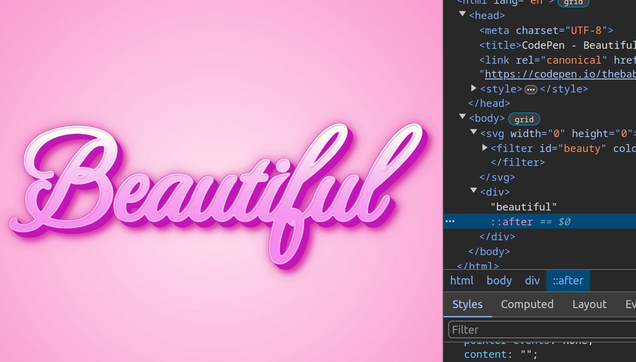Open the three-dots menu beside ::after row

coord(450,222)
